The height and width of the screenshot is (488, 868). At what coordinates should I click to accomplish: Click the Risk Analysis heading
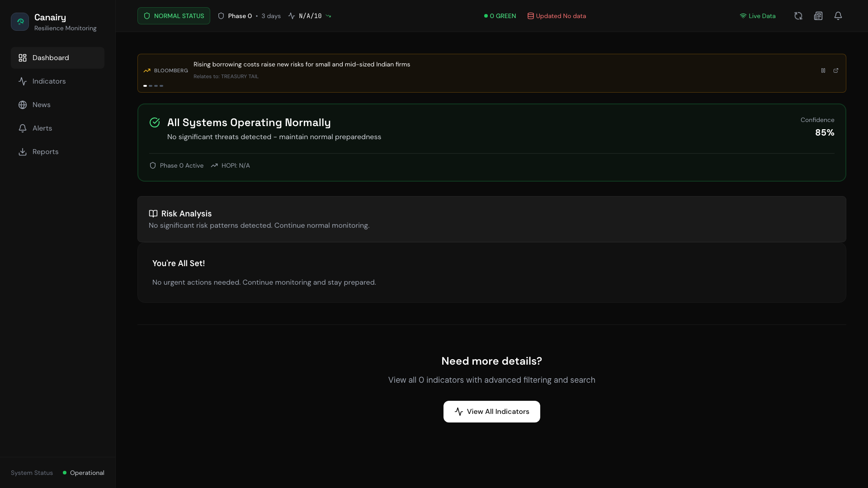(186, 214)
